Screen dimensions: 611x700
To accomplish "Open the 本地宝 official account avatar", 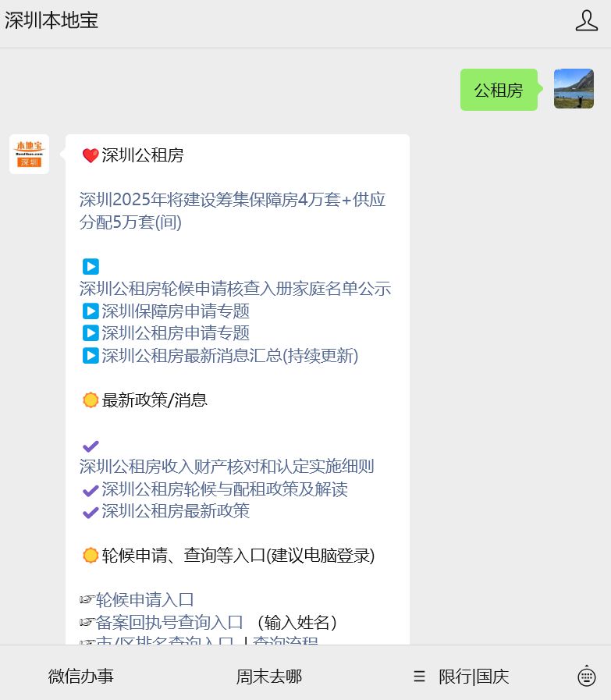I will 29,154.
